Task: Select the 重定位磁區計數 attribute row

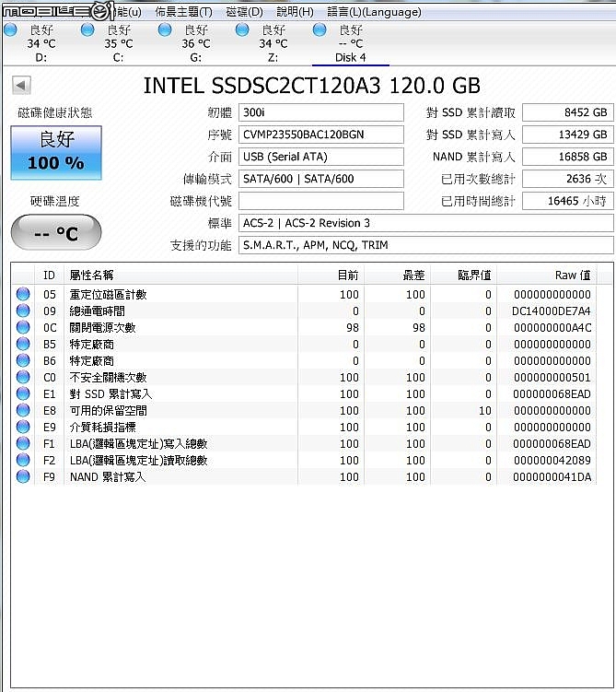Action: (x=304, y=294)
